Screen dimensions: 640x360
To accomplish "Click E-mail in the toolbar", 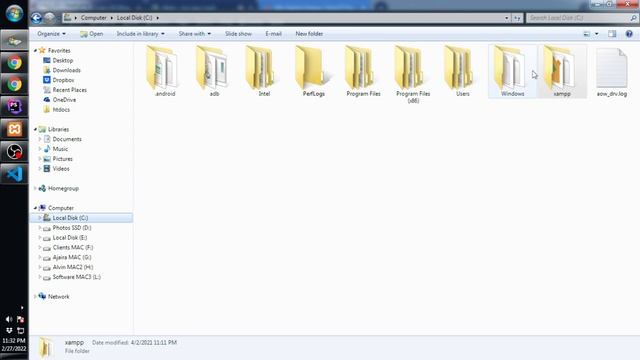I will [273, 34].
